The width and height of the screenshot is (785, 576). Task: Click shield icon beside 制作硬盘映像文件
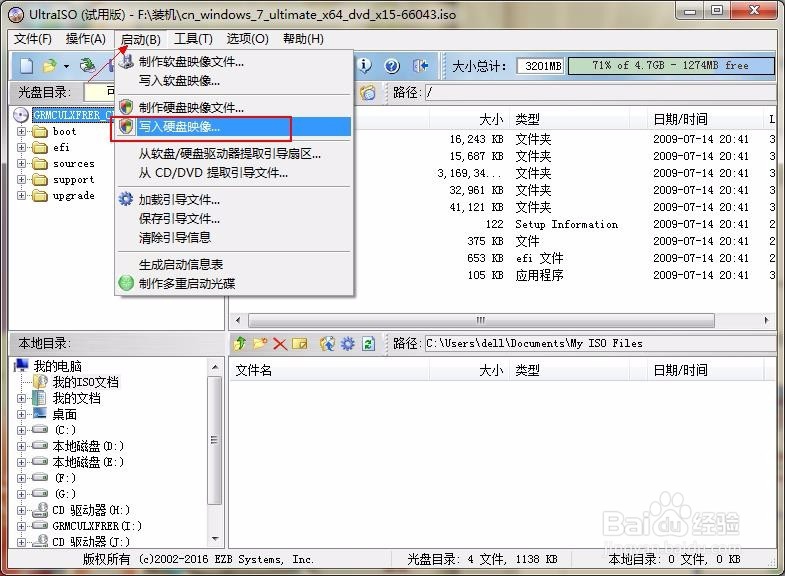126,107
